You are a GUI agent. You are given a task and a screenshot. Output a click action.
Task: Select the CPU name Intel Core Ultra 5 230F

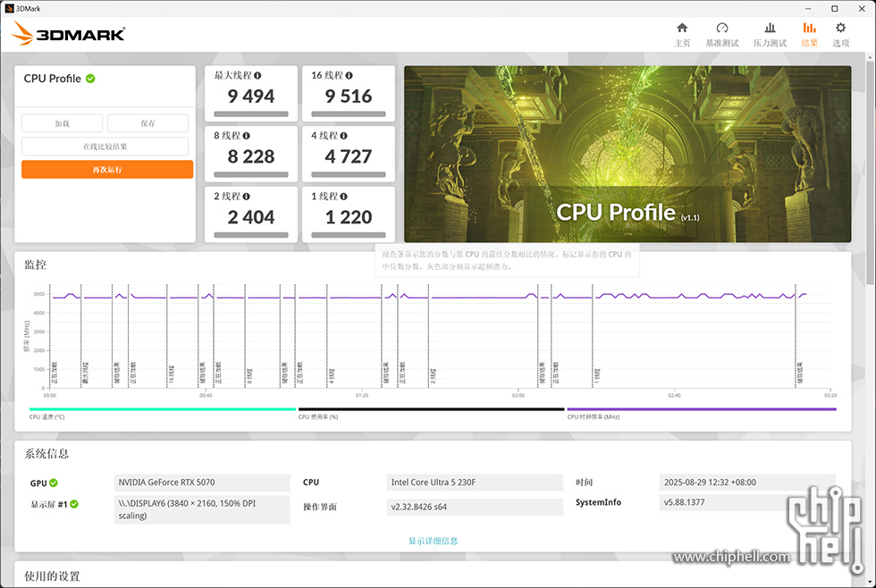pos(433,483)
